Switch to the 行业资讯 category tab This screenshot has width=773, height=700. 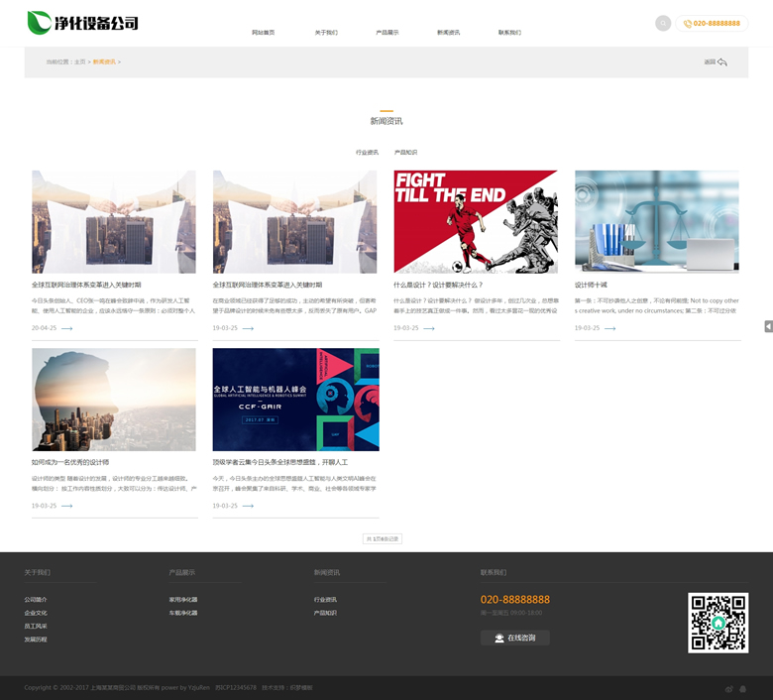367,153
